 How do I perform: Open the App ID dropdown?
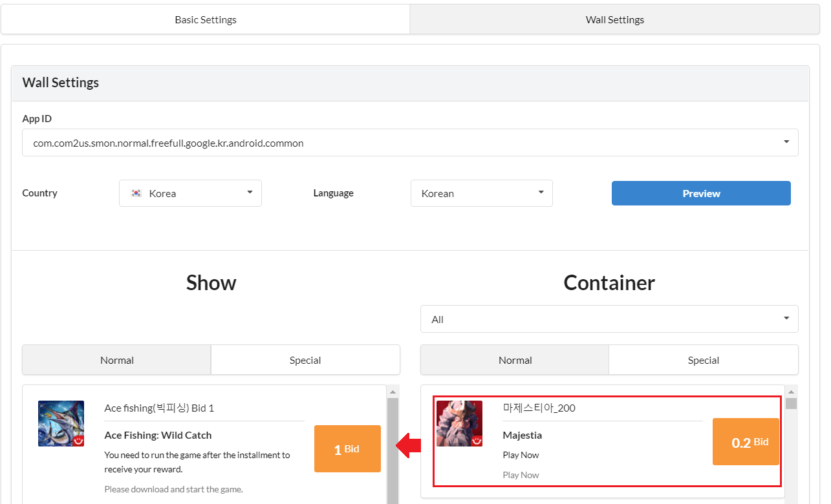410,143
